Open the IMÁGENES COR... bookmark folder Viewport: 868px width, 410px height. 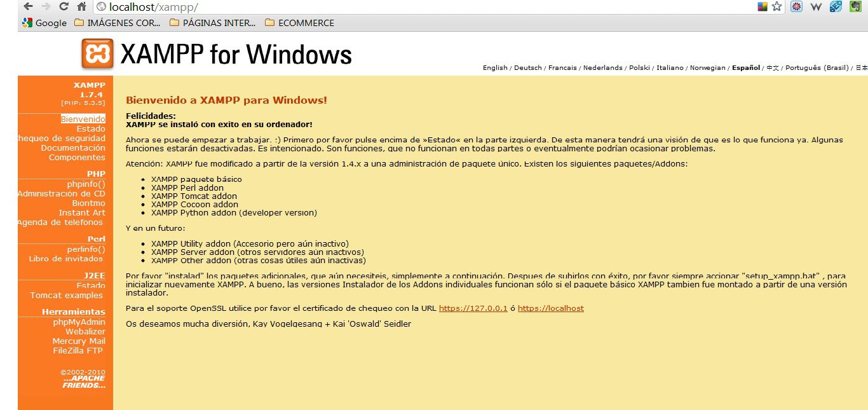[x=118, y=23]
